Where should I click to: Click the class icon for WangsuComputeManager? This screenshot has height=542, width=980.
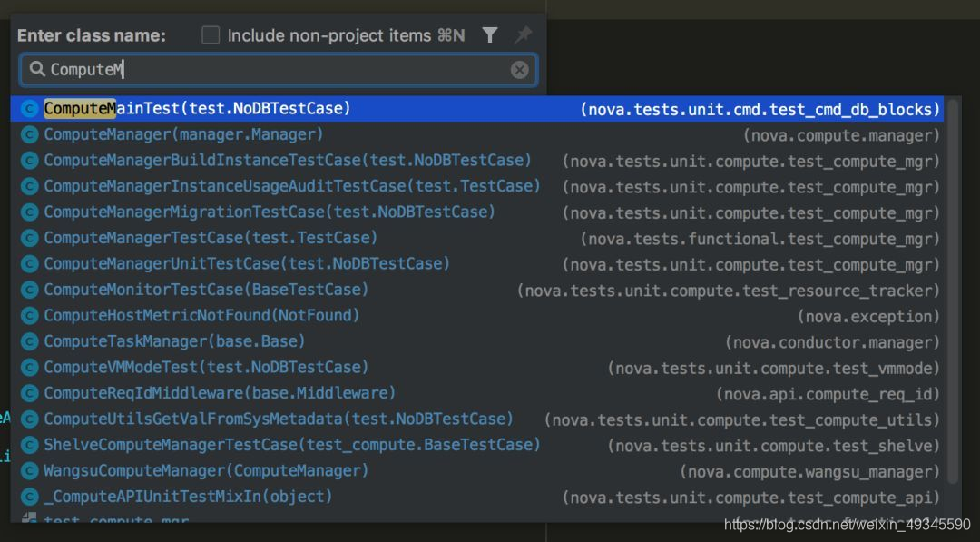point(30,471)
